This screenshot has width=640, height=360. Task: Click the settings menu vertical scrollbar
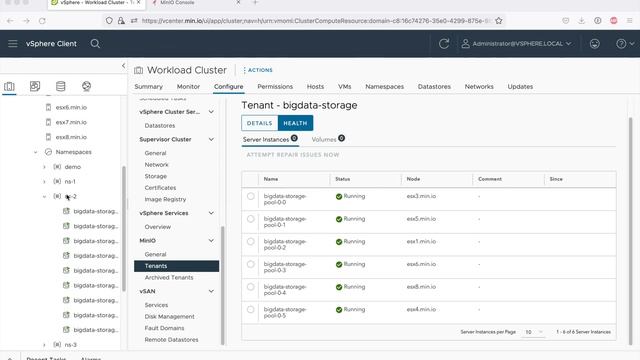222,285
